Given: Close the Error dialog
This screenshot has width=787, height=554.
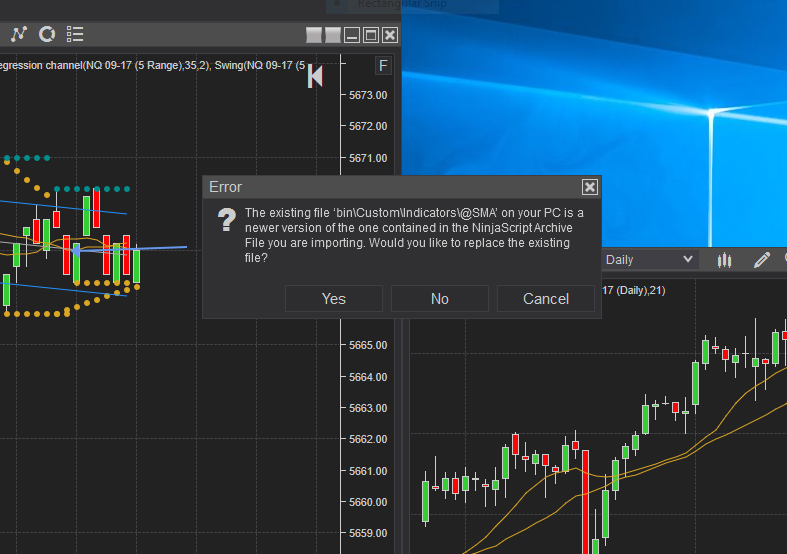Looking at the screenshot, I should pyautogui.click(x=590, y=187).
